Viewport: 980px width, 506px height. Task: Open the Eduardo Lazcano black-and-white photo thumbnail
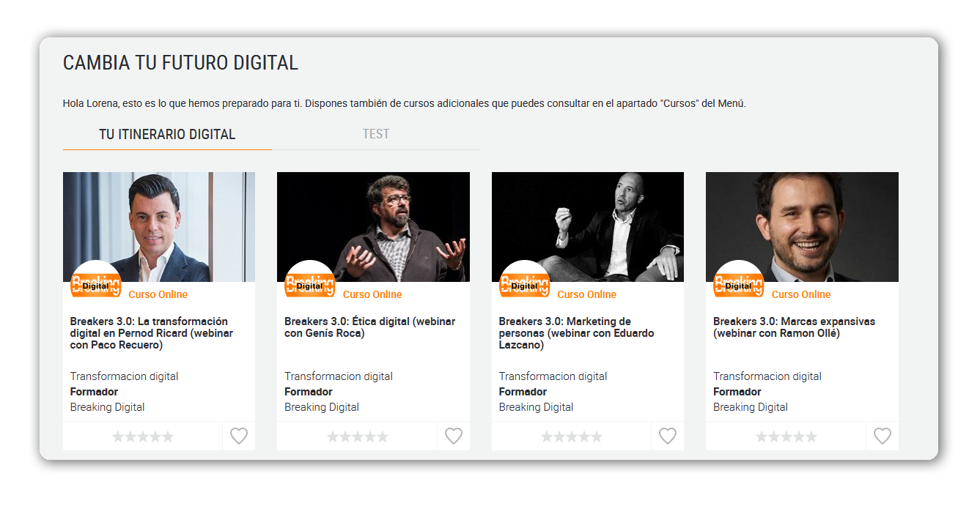588,227
